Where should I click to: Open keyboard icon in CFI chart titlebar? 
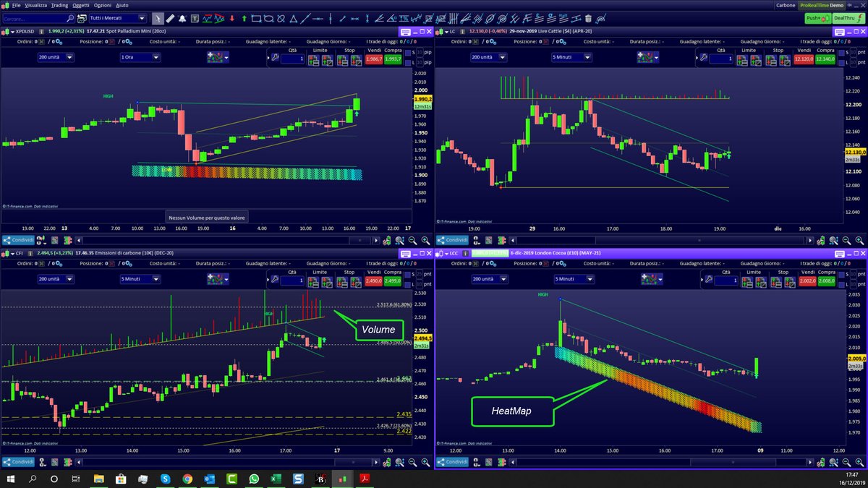click(405, 254)
